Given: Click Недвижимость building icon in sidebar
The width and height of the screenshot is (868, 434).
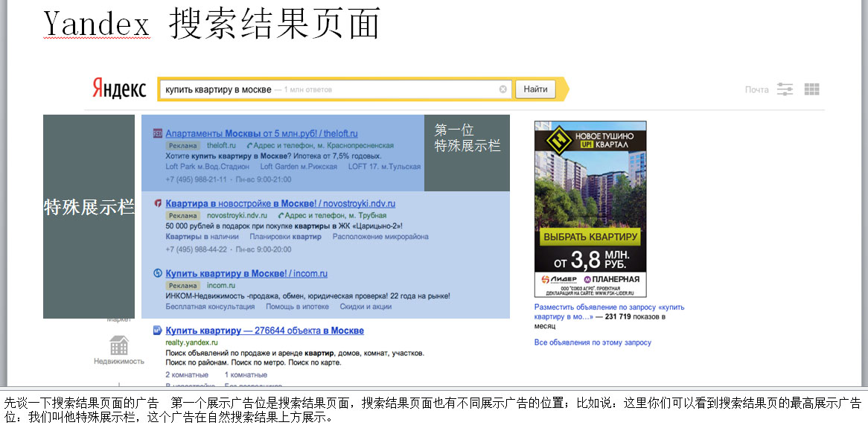Looking at the screenshot, I should click(119, 345).
